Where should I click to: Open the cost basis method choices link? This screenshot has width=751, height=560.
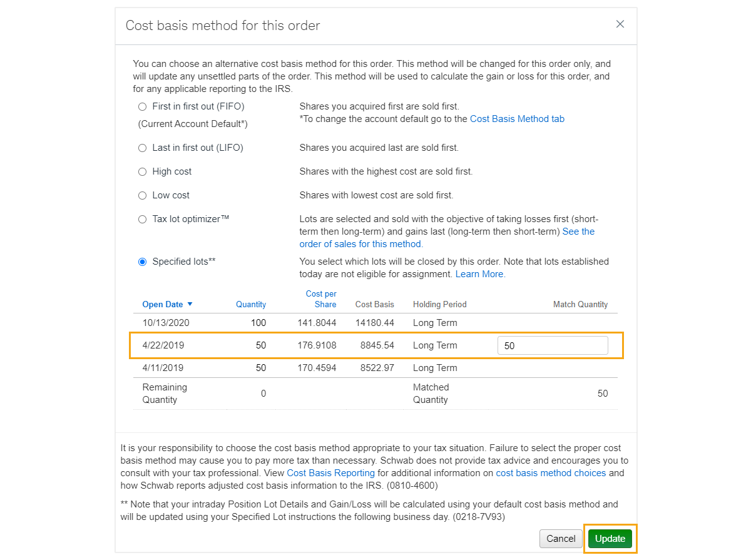(551, 473)
